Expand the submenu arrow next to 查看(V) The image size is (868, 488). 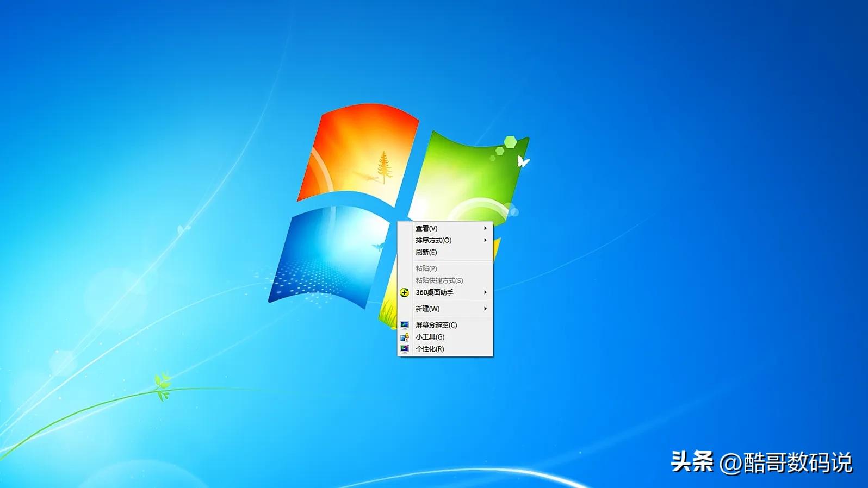[485, 228]
